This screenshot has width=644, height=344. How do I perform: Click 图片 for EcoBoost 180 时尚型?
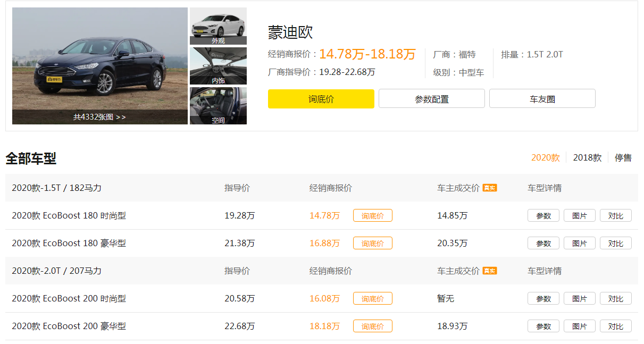click(580, 215)
